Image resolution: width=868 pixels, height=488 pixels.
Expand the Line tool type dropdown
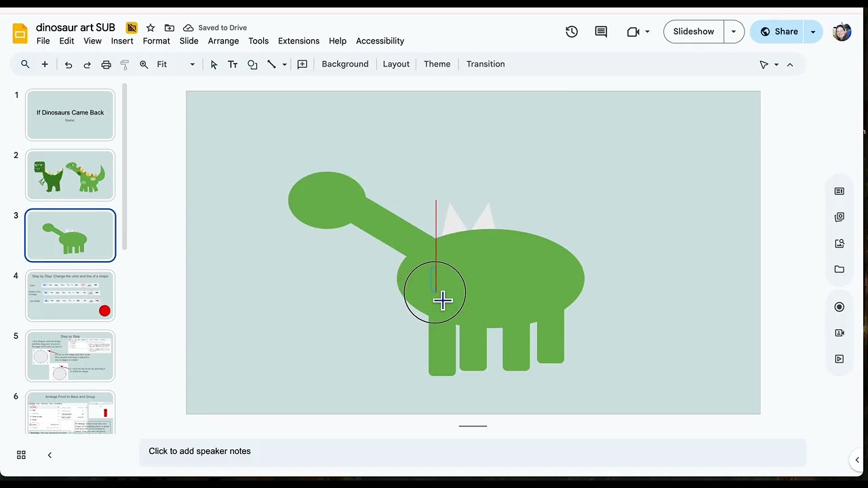coord(284,64)
